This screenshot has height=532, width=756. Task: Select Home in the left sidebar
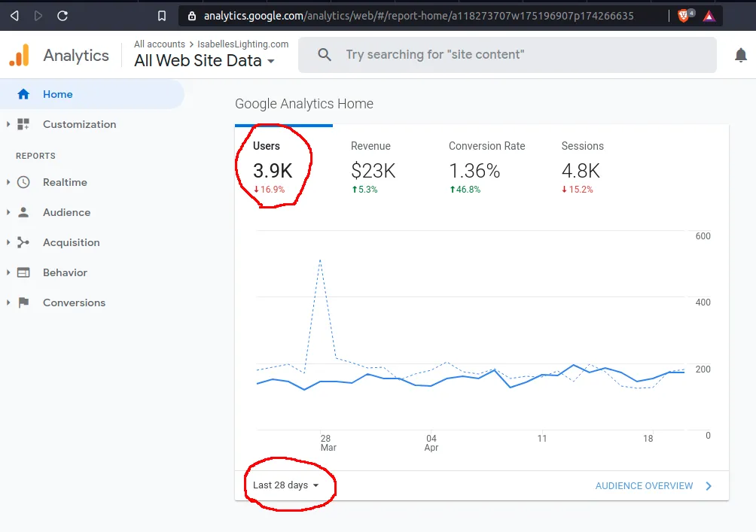[57, 94]
